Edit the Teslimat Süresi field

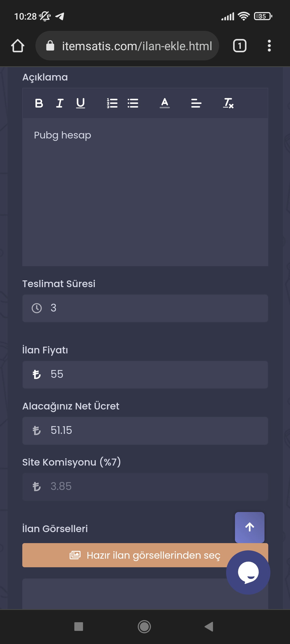(145, 308)
